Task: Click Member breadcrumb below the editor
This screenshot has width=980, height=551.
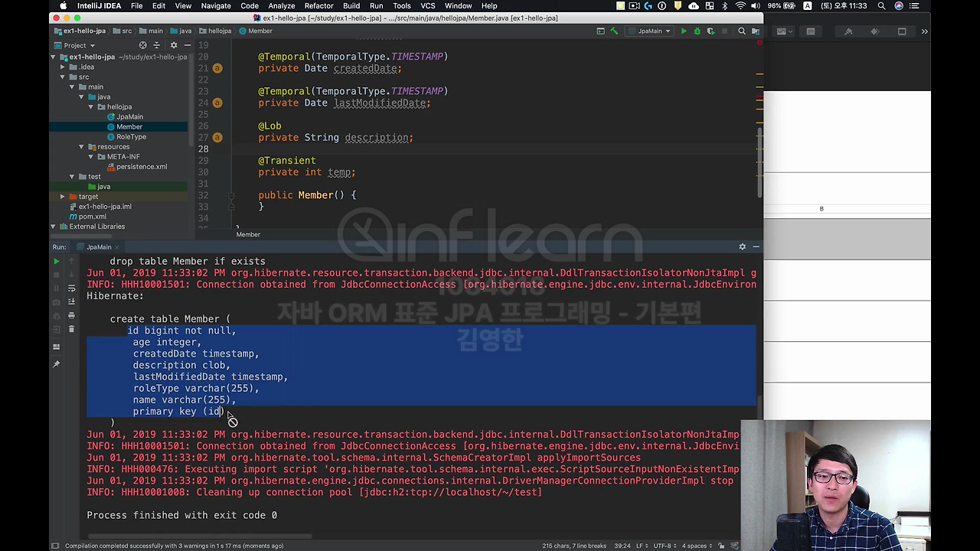Action: pyautogui.click(x=248, y=234)
